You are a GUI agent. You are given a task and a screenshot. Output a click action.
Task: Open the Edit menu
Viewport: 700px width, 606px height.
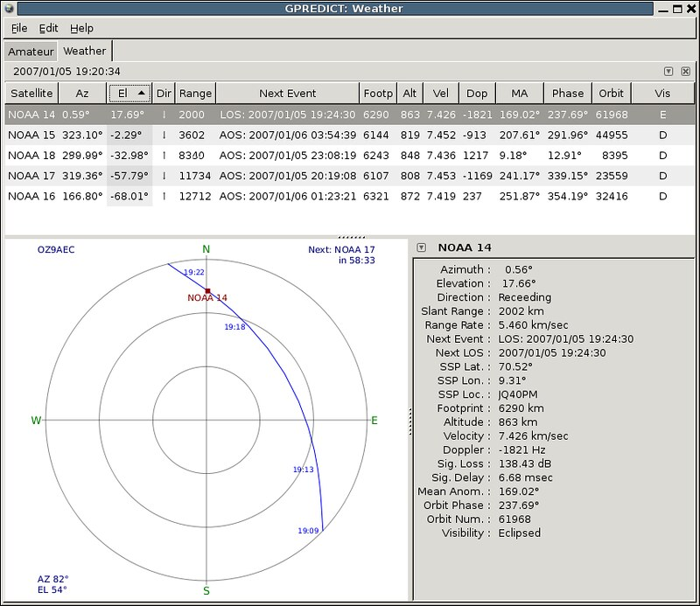point(48,28)
